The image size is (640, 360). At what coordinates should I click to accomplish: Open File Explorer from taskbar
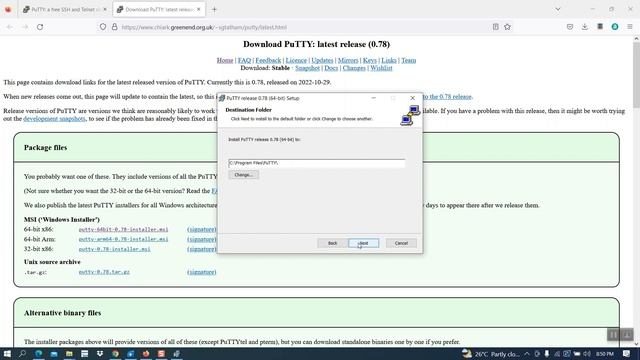point(69,353)
